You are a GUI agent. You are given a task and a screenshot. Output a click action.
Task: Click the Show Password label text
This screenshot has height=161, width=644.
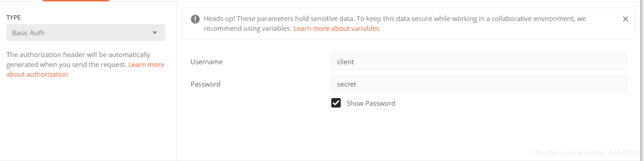pyautogui.click(x=371, y=103)
